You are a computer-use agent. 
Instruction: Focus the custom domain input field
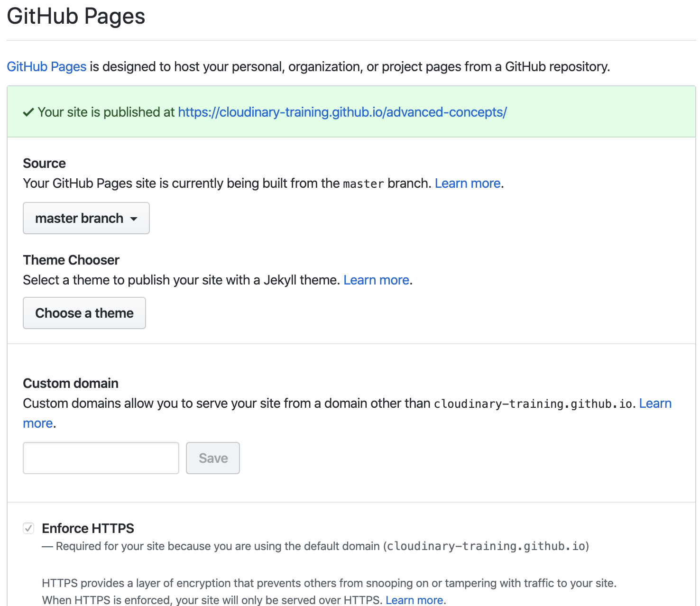click(101, 458)
